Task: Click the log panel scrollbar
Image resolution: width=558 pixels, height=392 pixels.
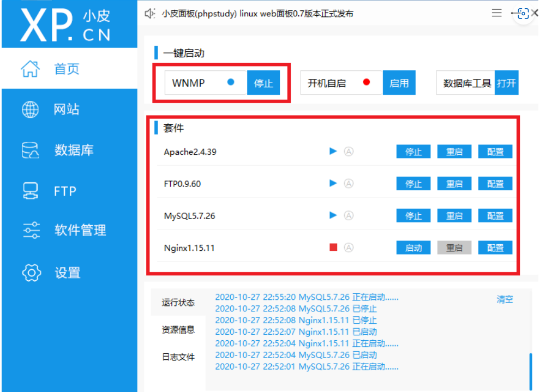Action: (530, 371)
